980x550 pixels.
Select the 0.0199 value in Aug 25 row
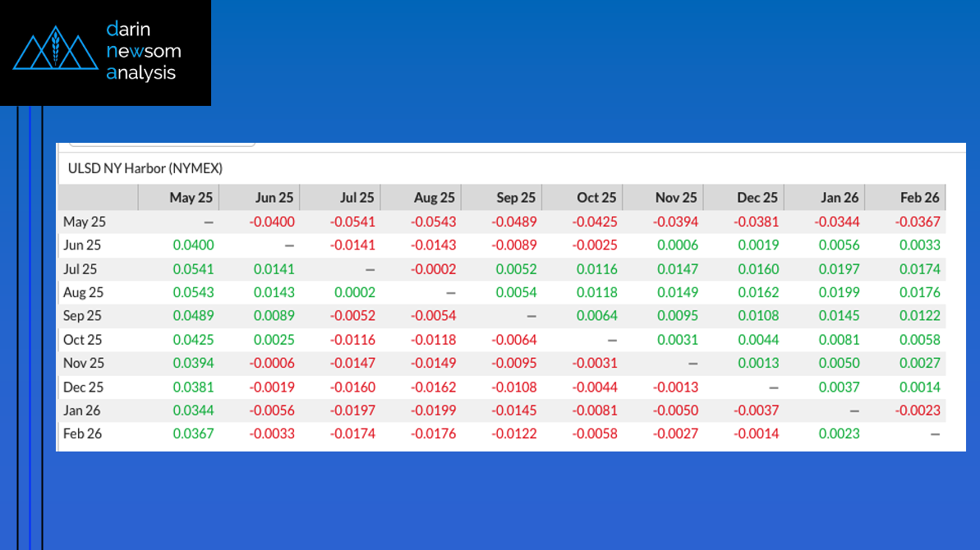pyautogui.click(x=839, y=293)
